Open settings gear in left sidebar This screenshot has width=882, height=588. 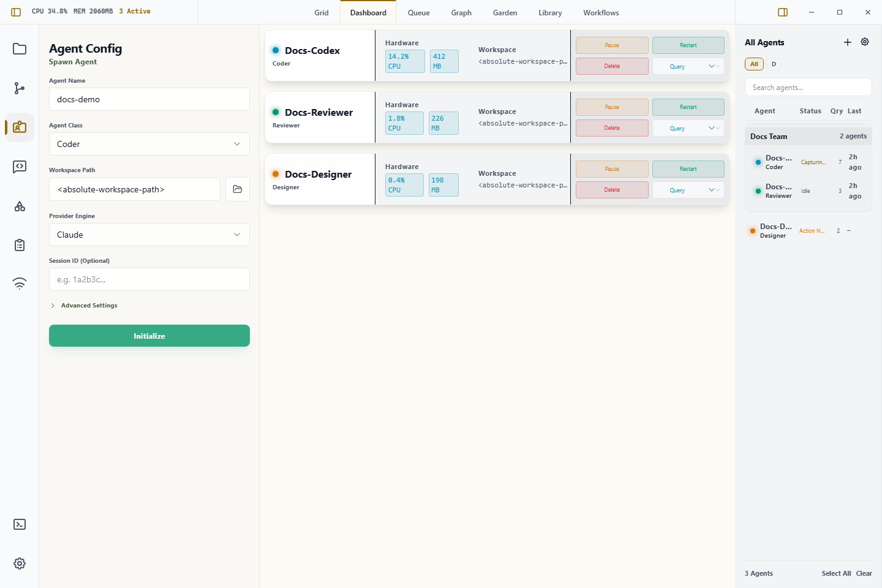click(x=20, y=563)
